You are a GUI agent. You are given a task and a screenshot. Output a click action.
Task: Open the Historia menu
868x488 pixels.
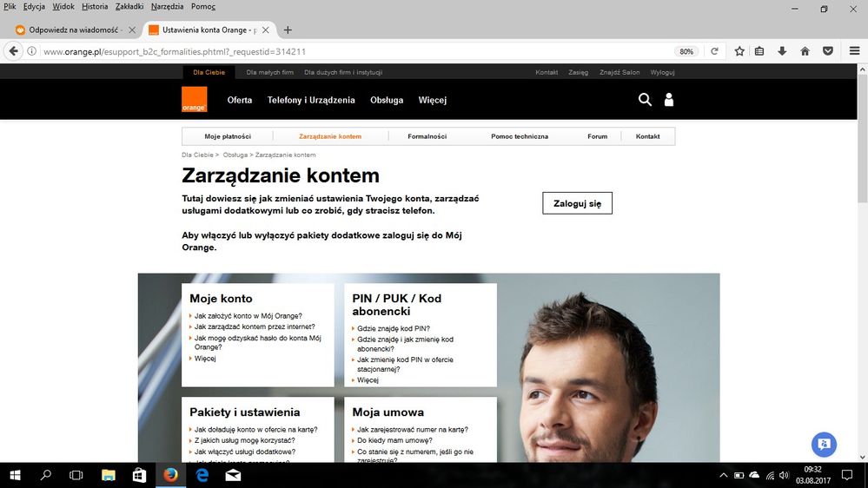95,7
